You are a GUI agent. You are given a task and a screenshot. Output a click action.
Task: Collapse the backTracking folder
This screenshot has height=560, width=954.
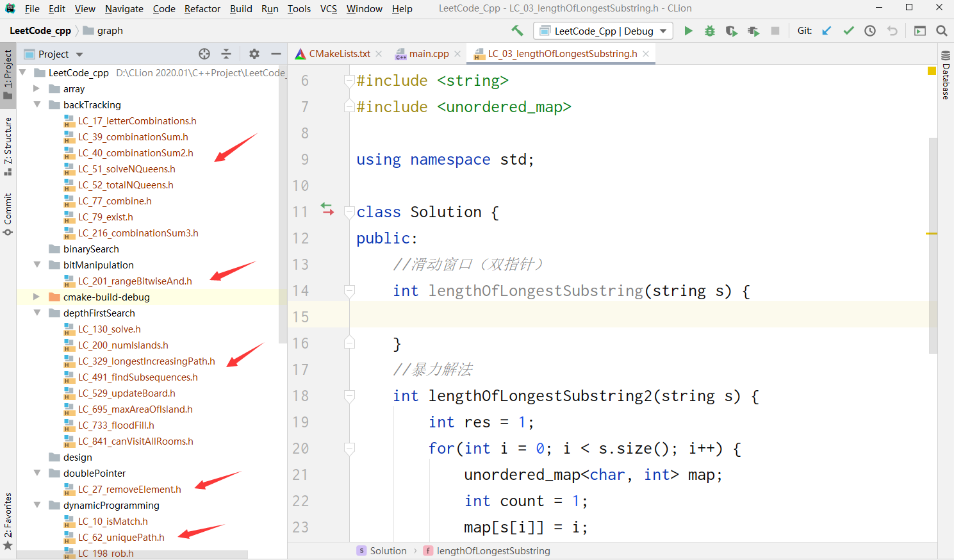tap(37, 104)
